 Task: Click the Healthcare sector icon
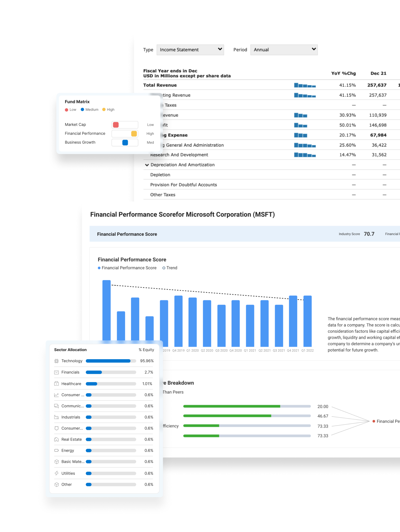pos(56,384)
